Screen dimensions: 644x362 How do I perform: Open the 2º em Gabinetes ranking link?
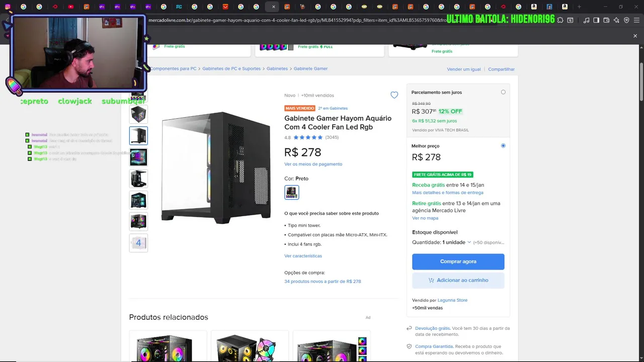point(333,108)
